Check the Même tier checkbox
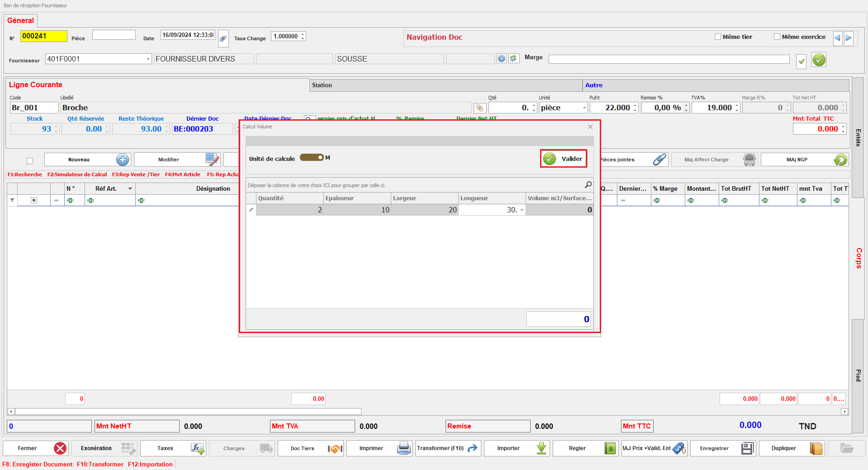This screenshot has width=868, height=470. click(717, 37)
